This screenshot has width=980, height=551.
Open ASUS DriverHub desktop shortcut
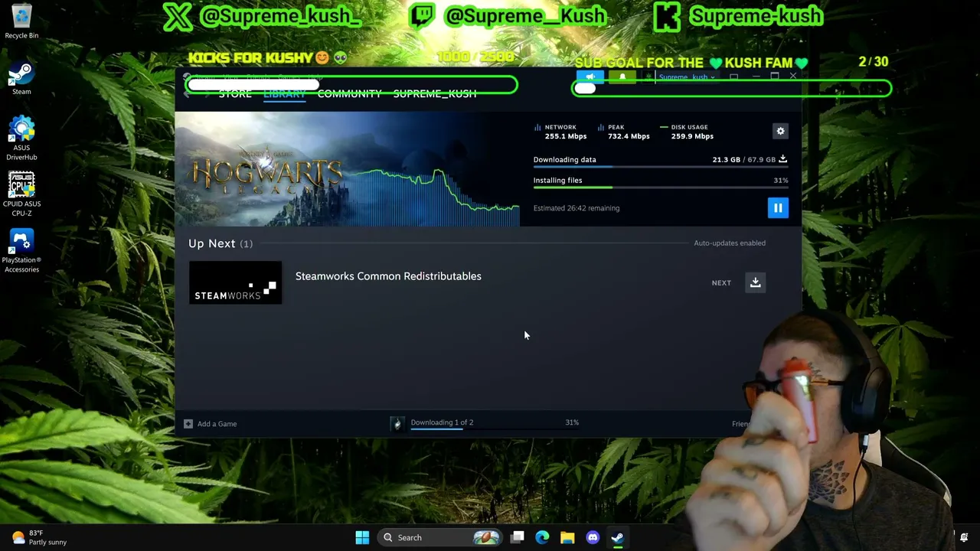[x=21, y=139]
